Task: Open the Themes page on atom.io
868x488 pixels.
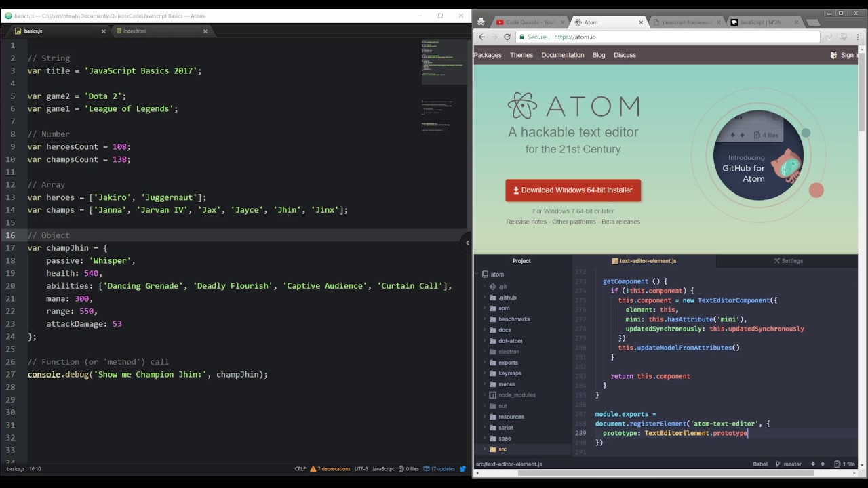Action: 521,55
